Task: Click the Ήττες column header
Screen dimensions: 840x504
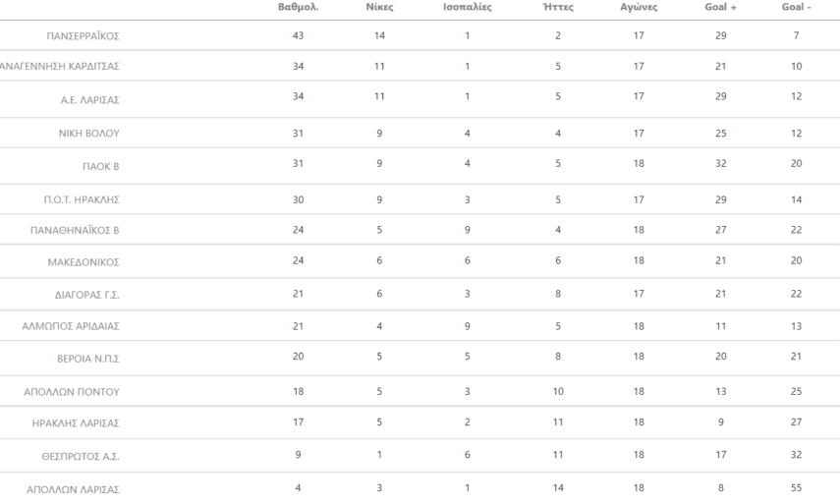Action: (557, 7)
